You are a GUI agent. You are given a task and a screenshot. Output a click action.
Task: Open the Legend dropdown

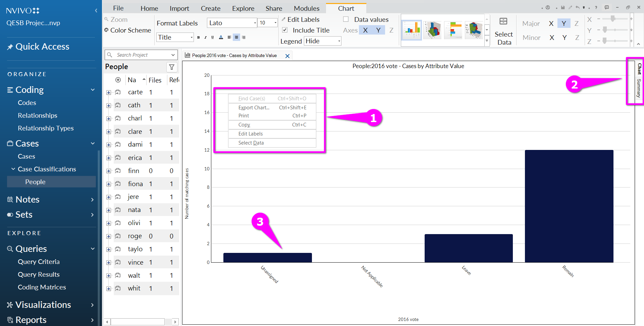(322, 41)
